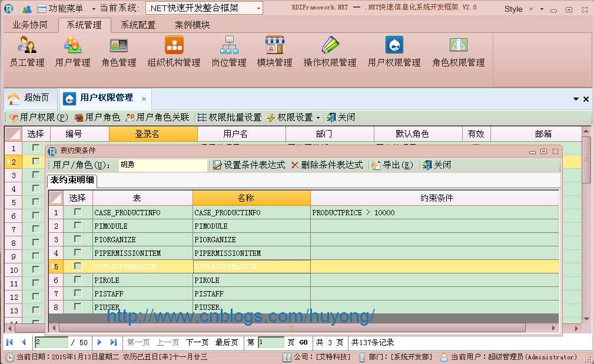Open the 权限设置 dropdown arrow

pyautogui.click(x=318, y=118)
